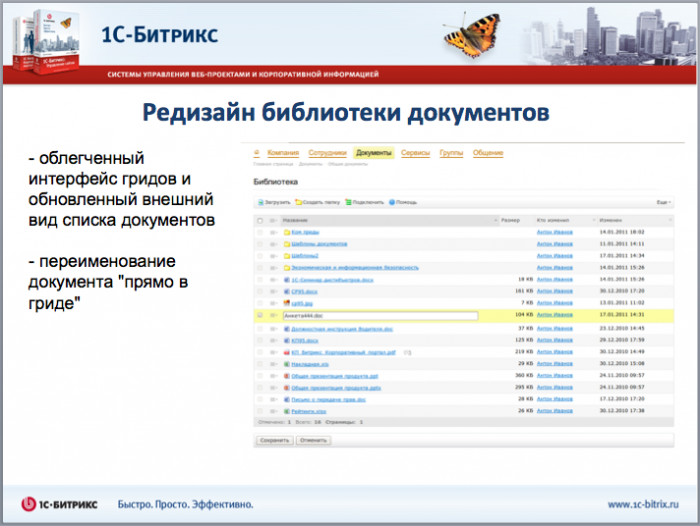The width and height of the screenshot is (700, 526).
Task: Open row actions menu for Накладная.xls
Action: click(273, 364)
